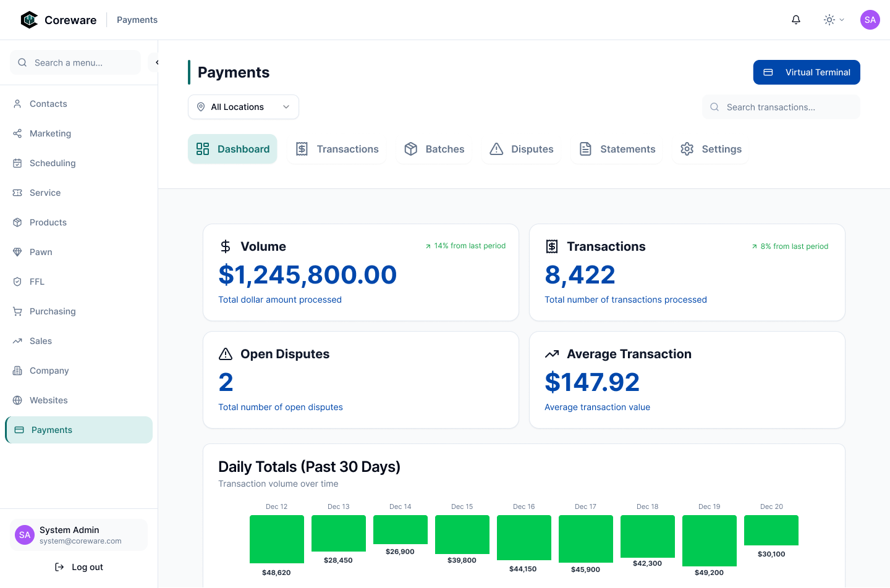Collapse the sidebar with the arrow toggle
Image resolution: width=890 pixels, height=588 pixels.
click(x=156, y=62)
